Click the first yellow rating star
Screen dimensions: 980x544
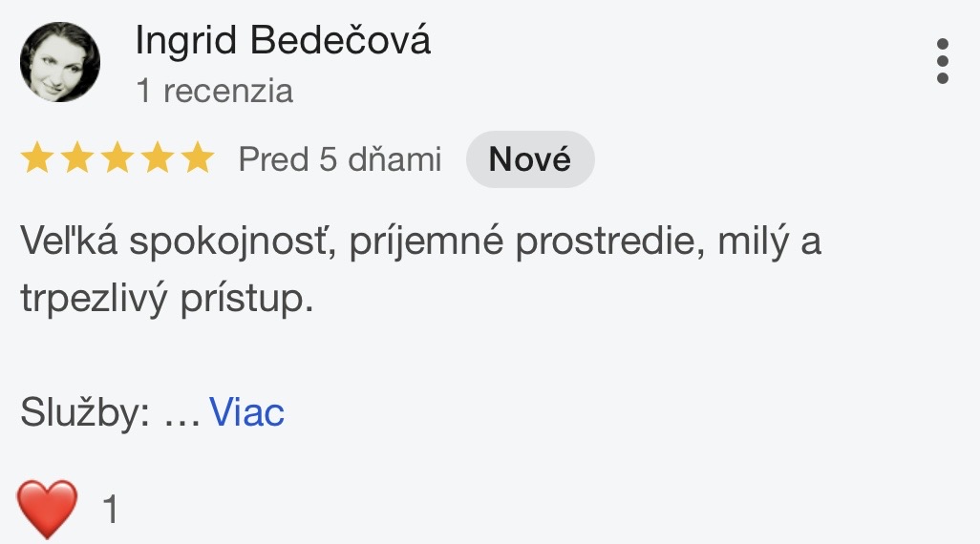(37, 158)
